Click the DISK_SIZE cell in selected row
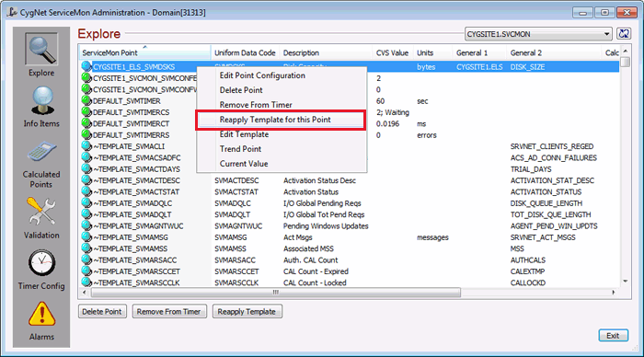 [527, 67]
